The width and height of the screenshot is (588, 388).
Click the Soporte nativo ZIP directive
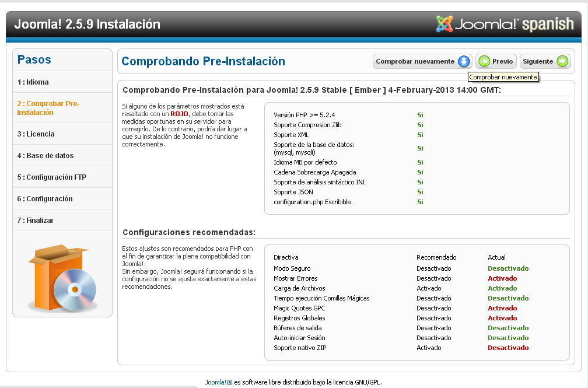[x=300, y=348]
